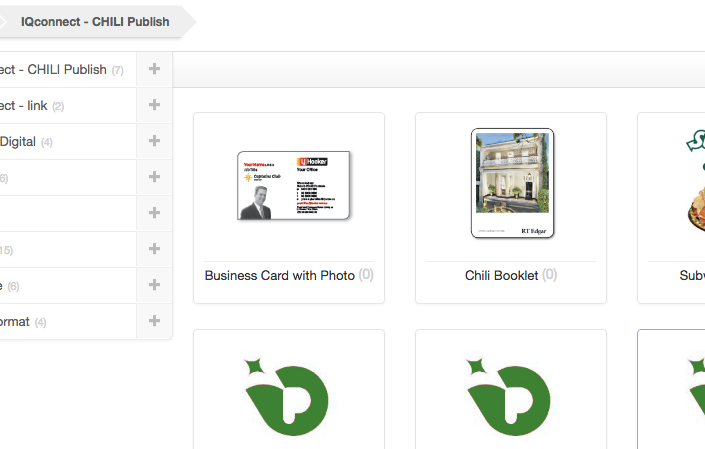Screen dimensions: 705x449
Task: Click the (0) count beside Chili Booklet
Action: click(x=549, y=275)
